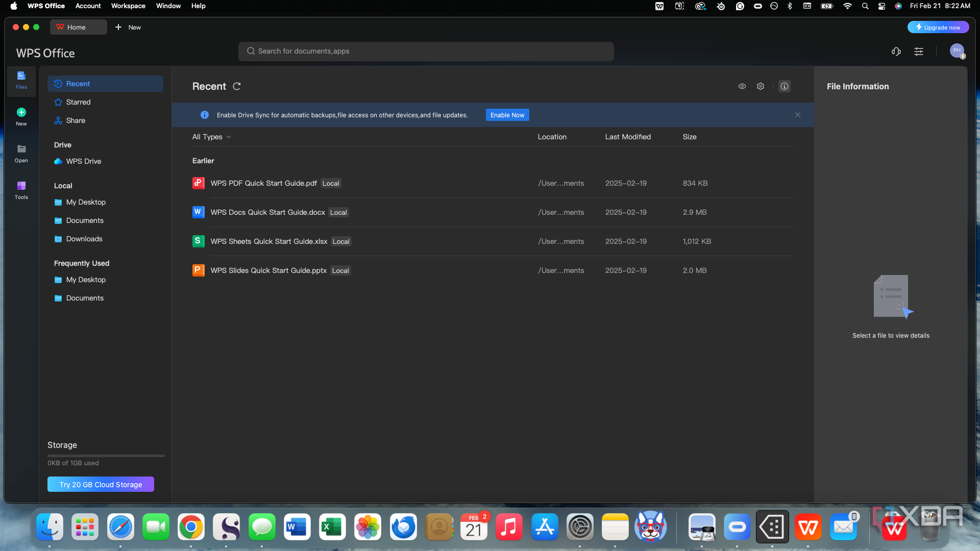Select WPS Sheets Quick Start Guide.xlsx file name

click(269, 241)
